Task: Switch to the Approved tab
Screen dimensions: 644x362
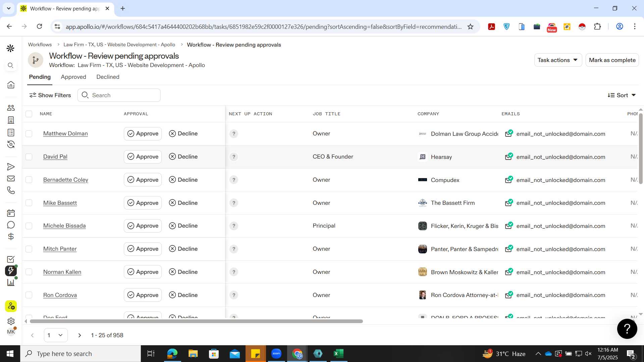Action: [x=73, y=77]
